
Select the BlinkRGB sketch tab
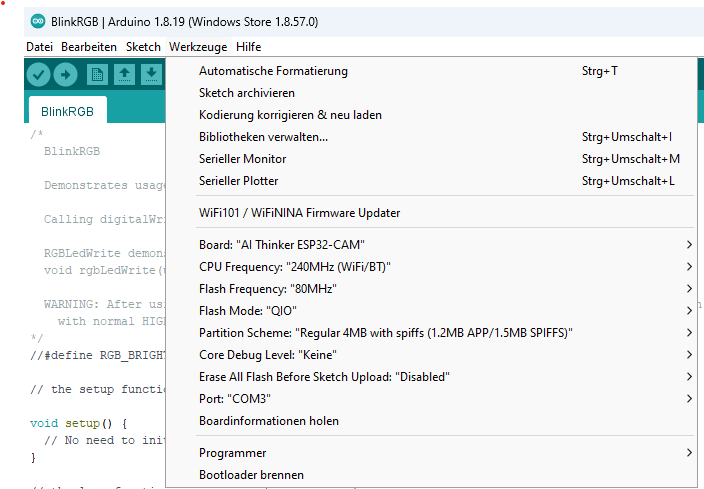coord(68,112)
